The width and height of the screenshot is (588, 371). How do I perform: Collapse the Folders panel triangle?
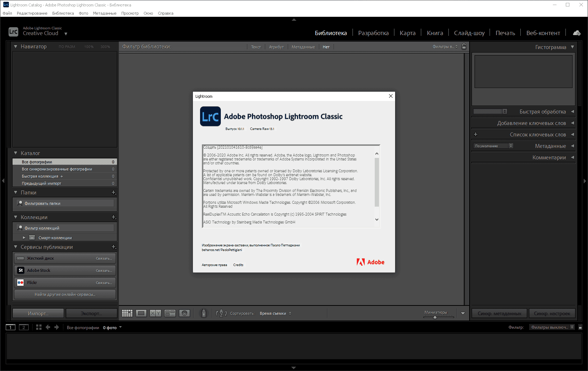(x=15, y=193)
